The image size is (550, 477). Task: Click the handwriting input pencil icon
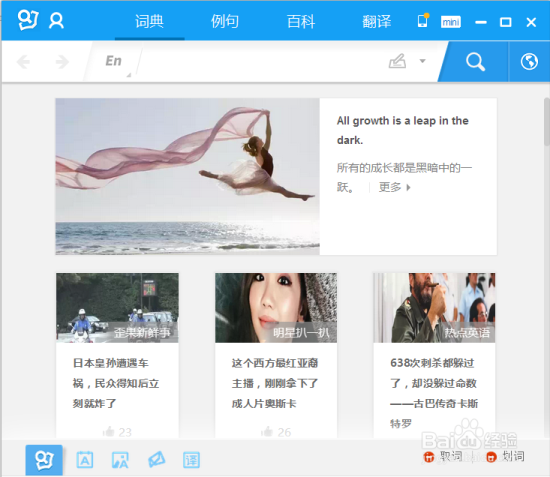coord(397,61)
